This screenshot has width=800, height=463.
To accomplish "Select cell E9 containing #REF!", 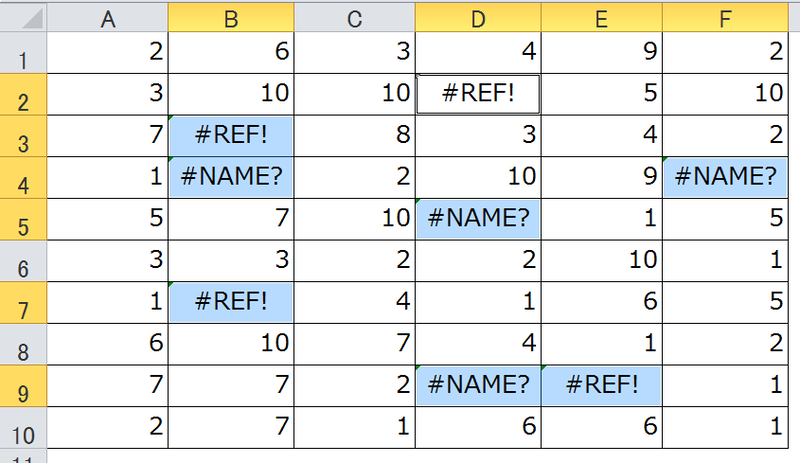I will coord(602,385).
